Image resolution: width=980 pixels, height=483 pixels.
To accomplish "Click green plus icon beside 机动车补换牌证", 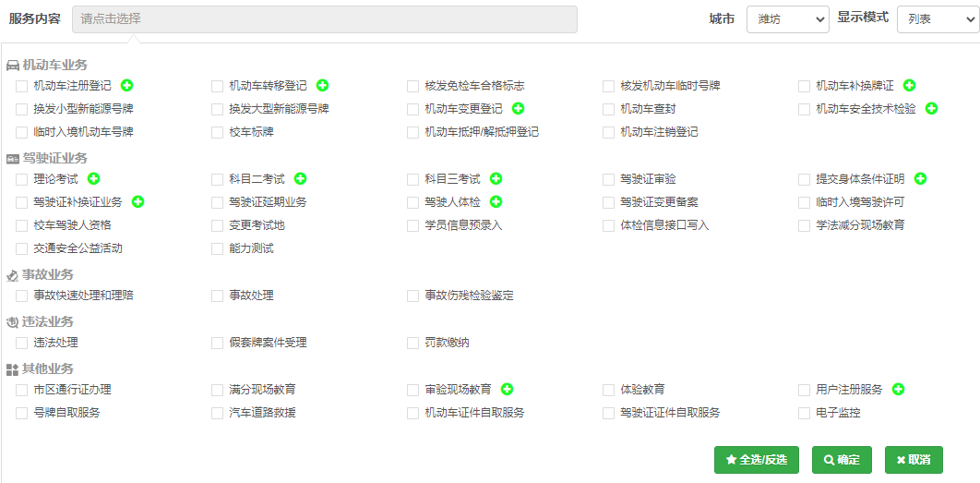I will [909, 86].
